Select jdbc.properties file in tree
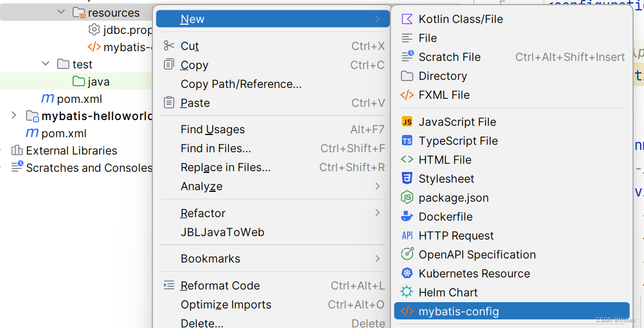 click(x=127, y=30)
